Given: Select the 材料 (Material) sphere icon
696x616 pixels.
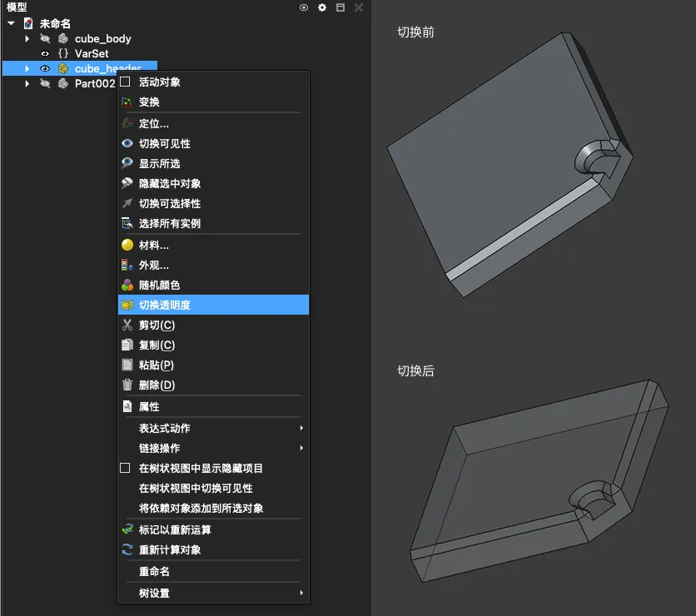Looking at the screenshot, I should 127,246.
